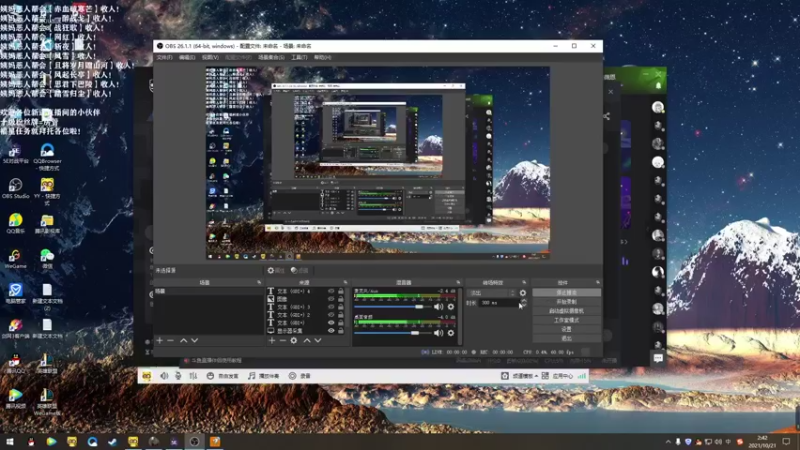Move the scene down with the down arrow in the 场景 dock

coord(194,340)
